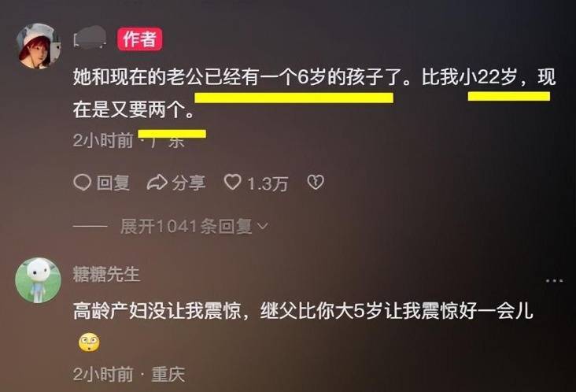
Task: Open 糖糖先生 username profile
Action: coord(106,275)
